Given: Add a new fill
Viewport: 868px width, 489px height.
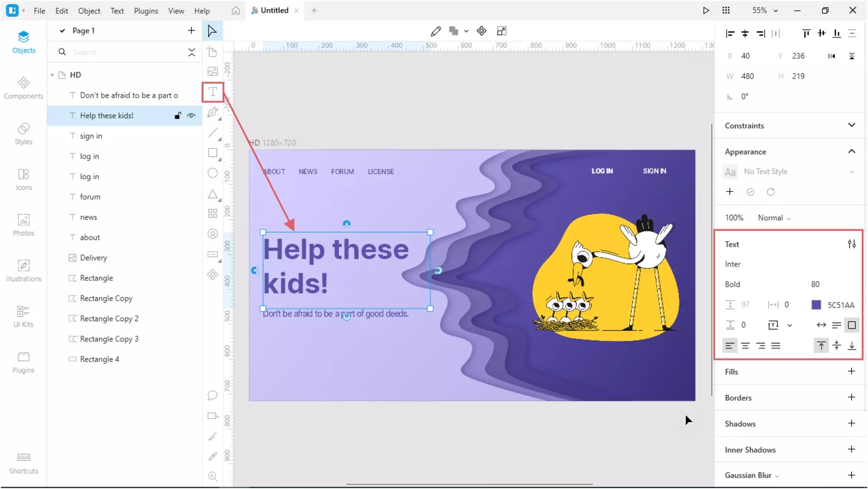Looking at the screenshot, I should point(852,371).
